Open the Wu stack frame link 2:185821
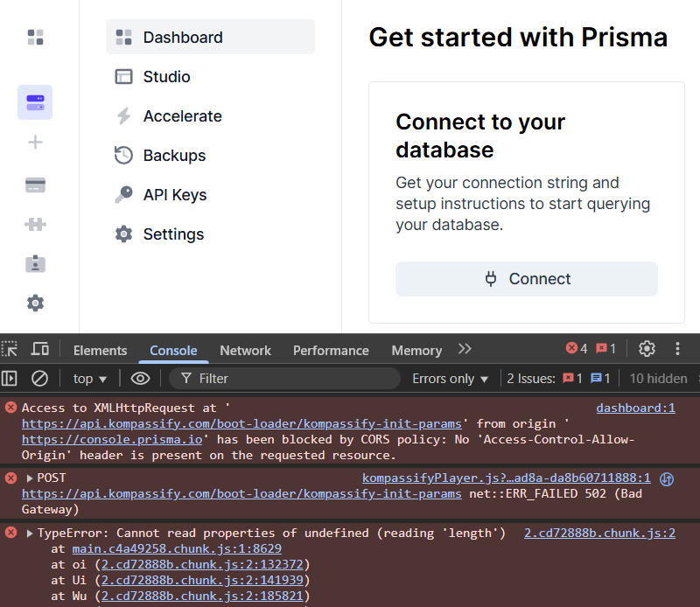700x607 pixels. [202, 596]
